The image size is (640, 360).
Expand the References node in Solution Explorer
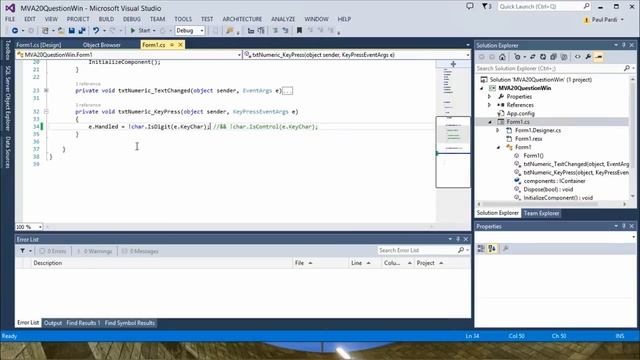click(489, 105)
